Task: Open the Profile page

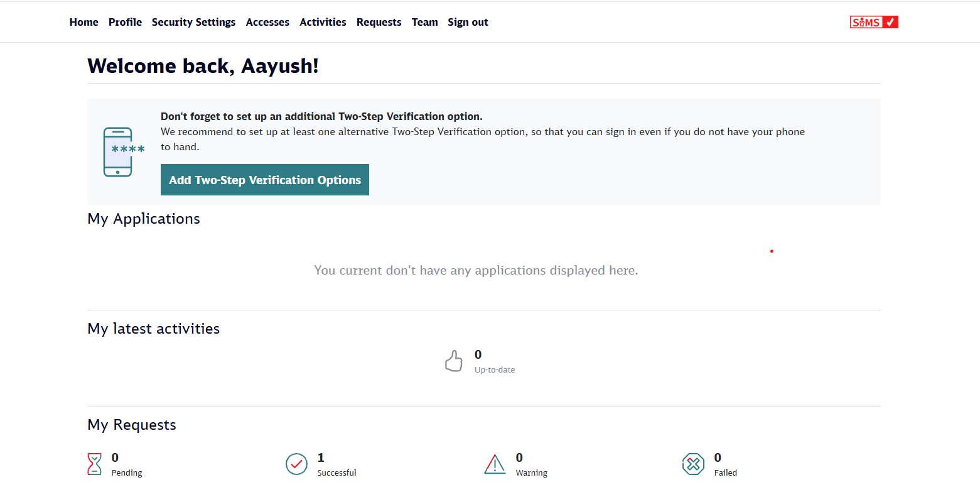Action: tap(125, 22)
